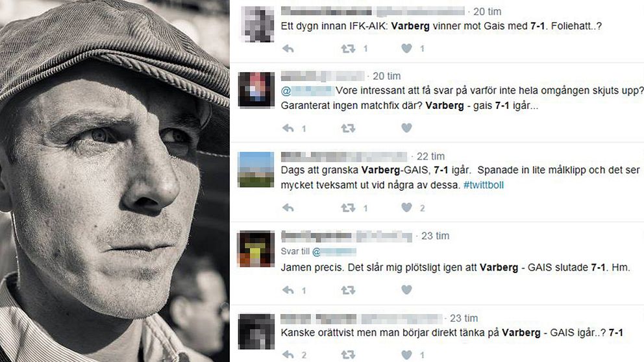
Task: Open the #twittboll hashtag link
Action: pos(484,185)
